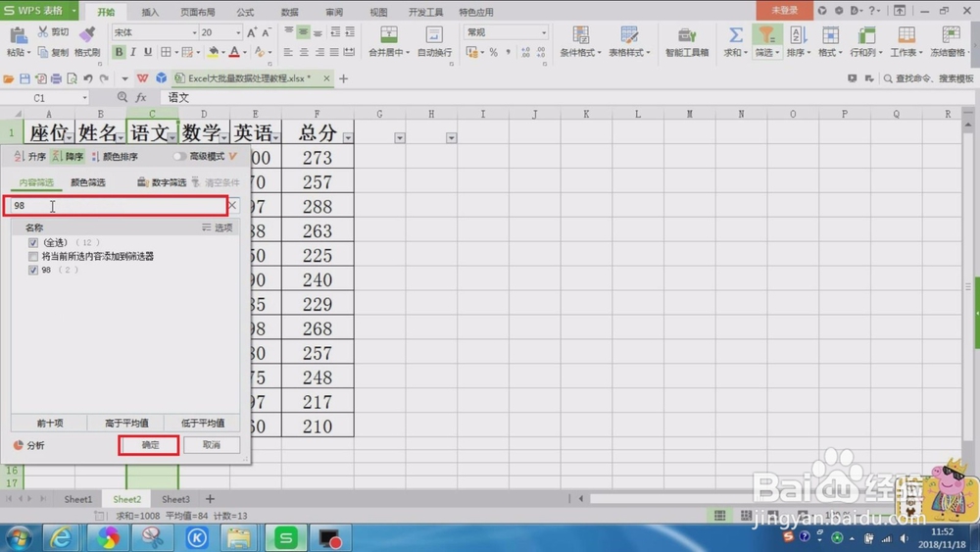Toggle Italic formatting

pyautogui.click(x=133, y=52)
